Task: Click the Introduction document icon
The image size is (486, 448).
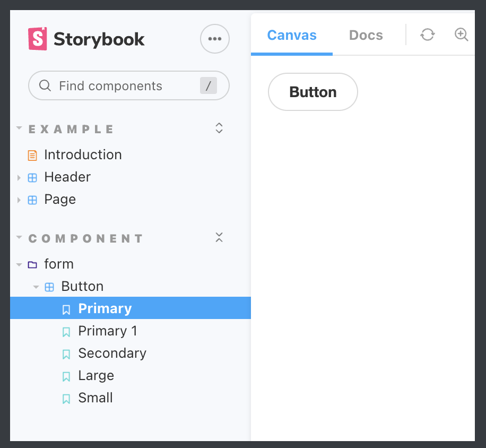Action: (x=32, y=156)
